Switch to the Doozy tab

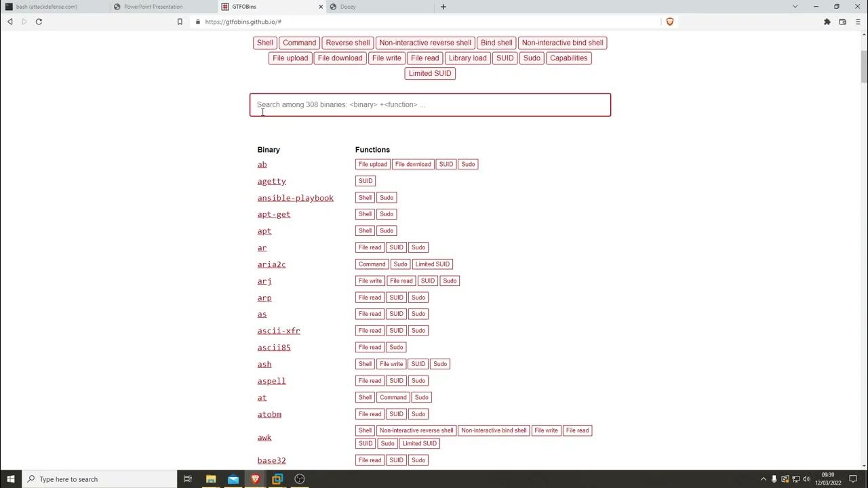point(380,7)
